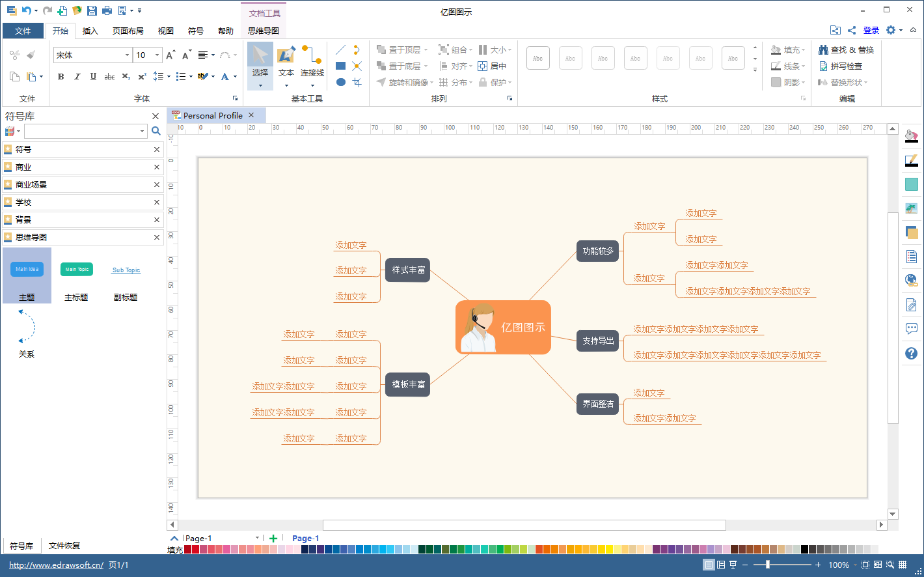Click the undo arrow in title bar
Viewport: 924px width, 577px height.
(26, 10)
